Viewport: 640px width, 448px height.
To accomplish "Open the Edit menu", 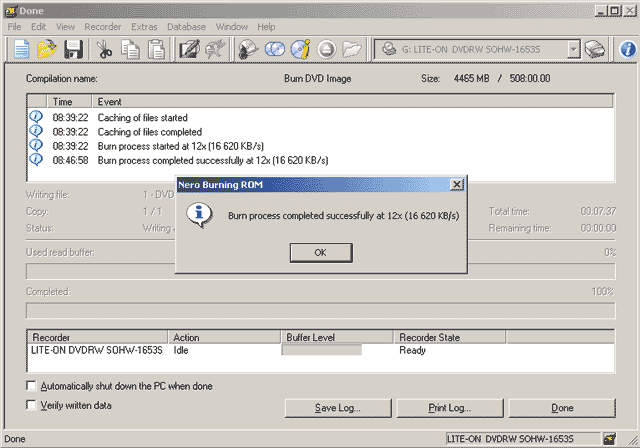I will click(x=38, y=27).
